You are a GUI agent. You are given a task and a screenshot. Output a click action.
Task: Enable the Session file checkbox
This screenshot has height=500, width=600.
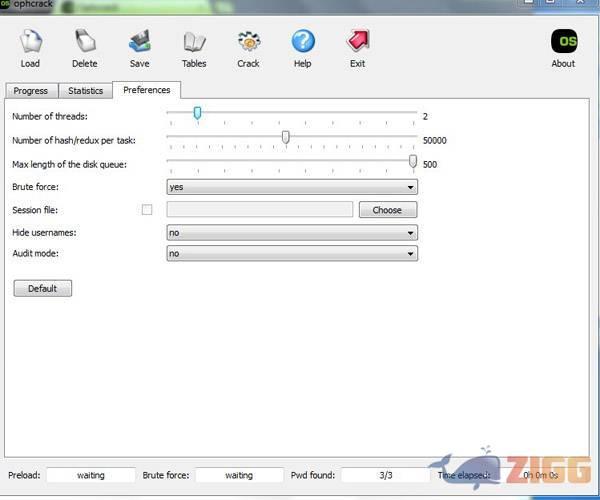point(147,210)
